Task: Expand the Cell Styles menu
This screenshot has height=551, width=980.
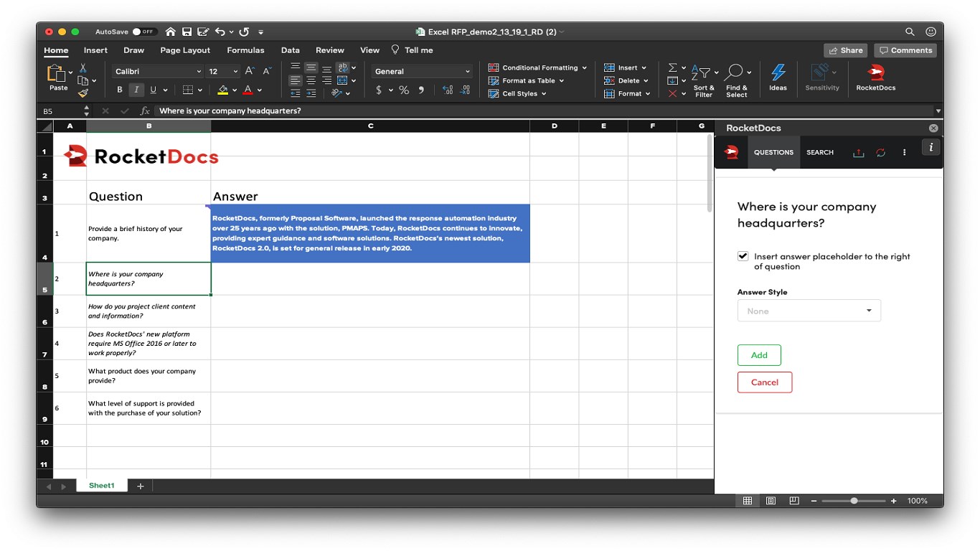Action: [517, 93]
